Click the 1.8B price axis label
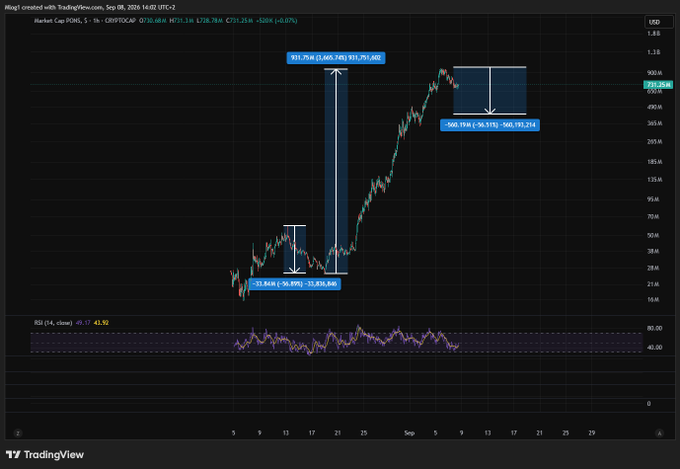This screenshot has width=680, height=469. [x=654, y=33]
